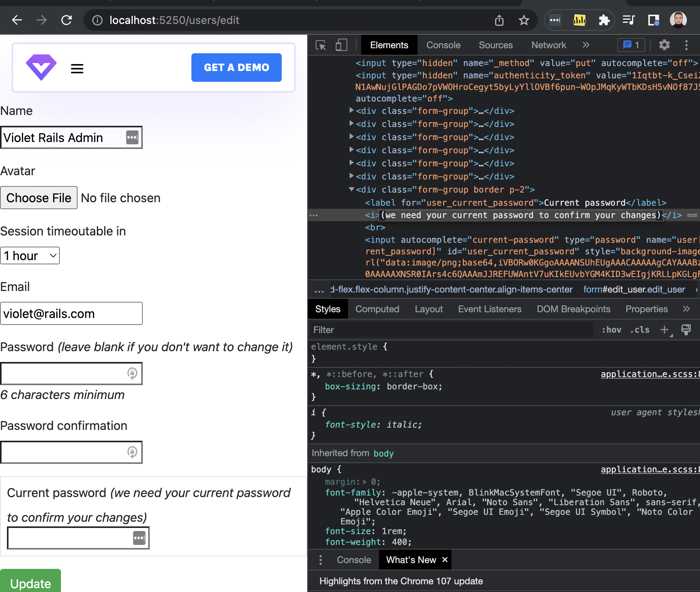The image size is (700, 592).
Task: Open the Event Listeners tab
Action: click(490, 309)
